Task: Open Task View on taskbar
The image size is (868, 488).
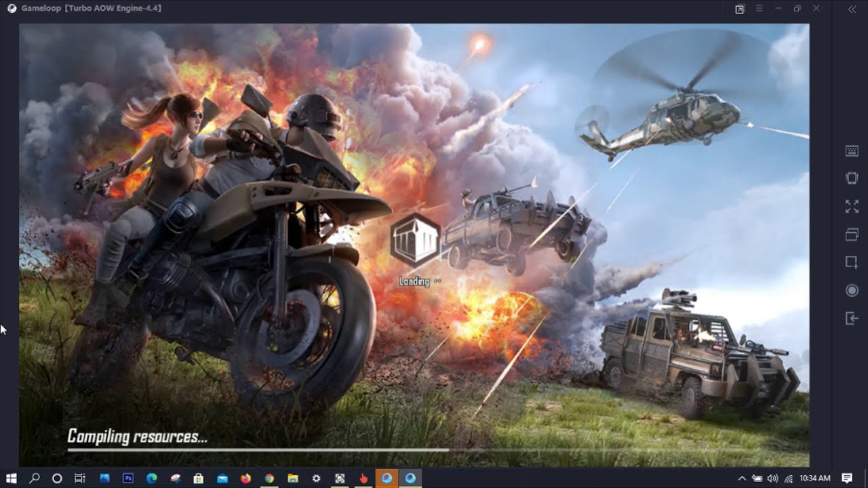Action: pos(80,478)
